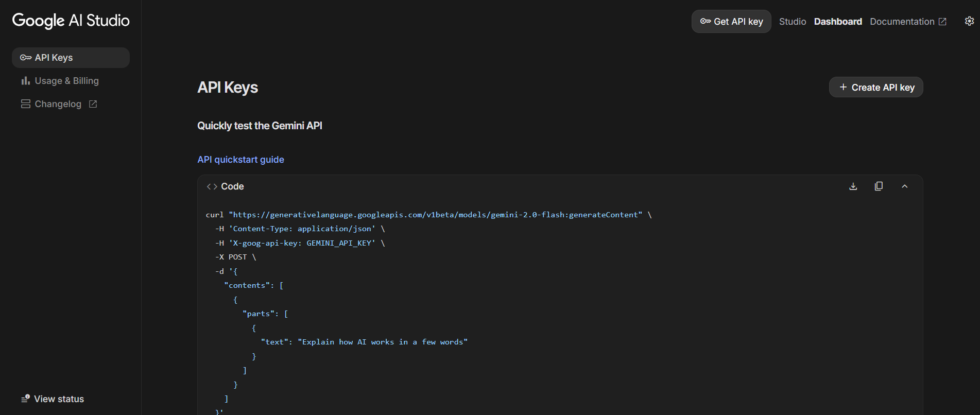Click the 'Quickly test the Gemini API' heading

point(260,126)
